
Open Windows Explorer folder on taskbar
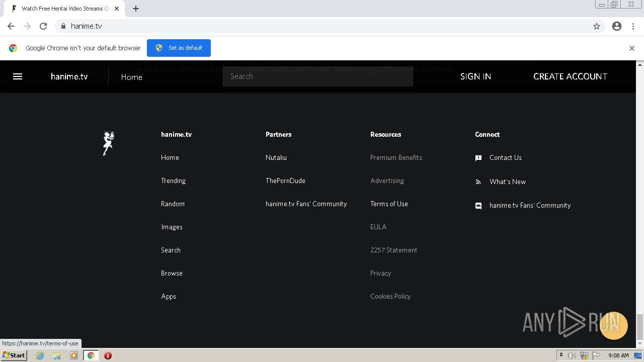click(57, 355)
